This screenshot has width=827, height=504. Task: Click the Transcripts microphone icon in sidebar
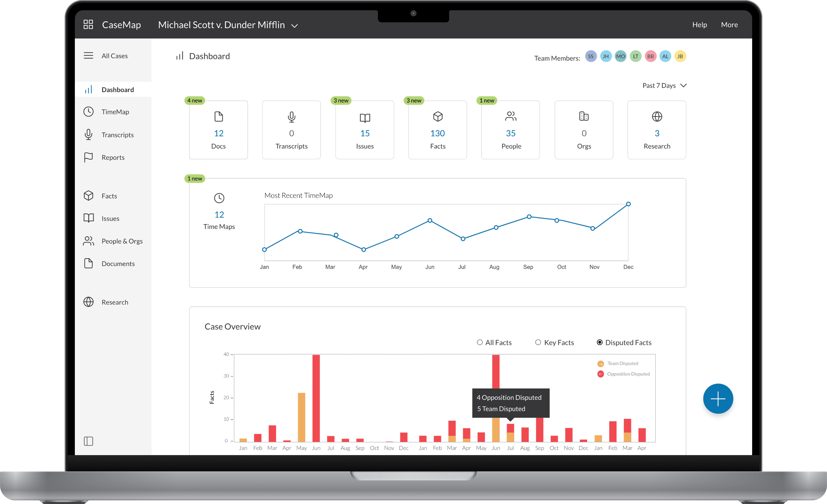[88, 135]
